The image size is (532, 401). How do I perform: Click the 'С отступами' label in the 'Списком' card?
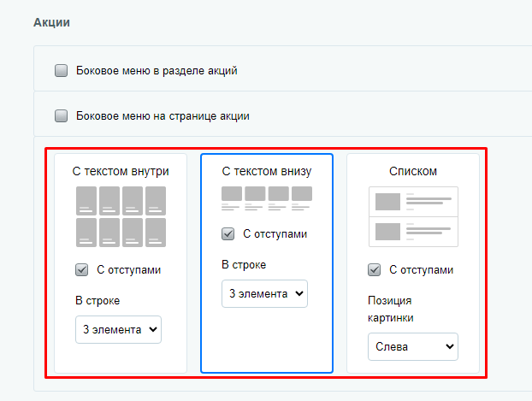pos(421,270)
